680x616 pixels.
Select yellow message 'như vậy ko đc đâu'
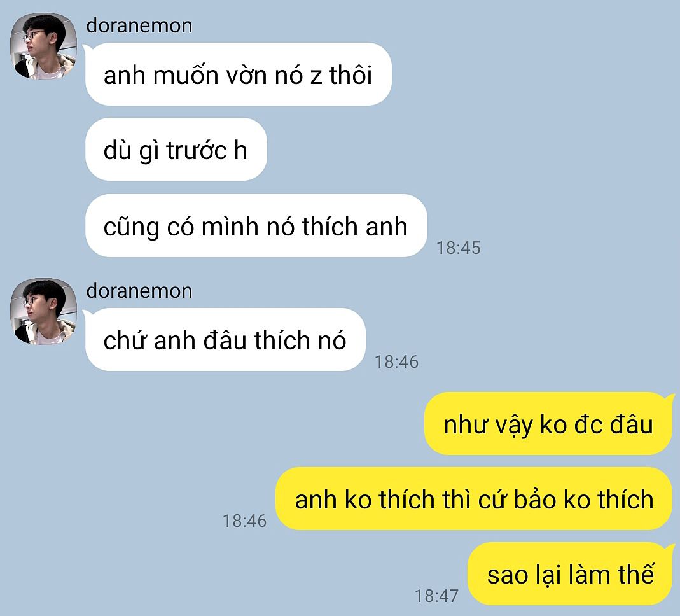pos(548,424)
